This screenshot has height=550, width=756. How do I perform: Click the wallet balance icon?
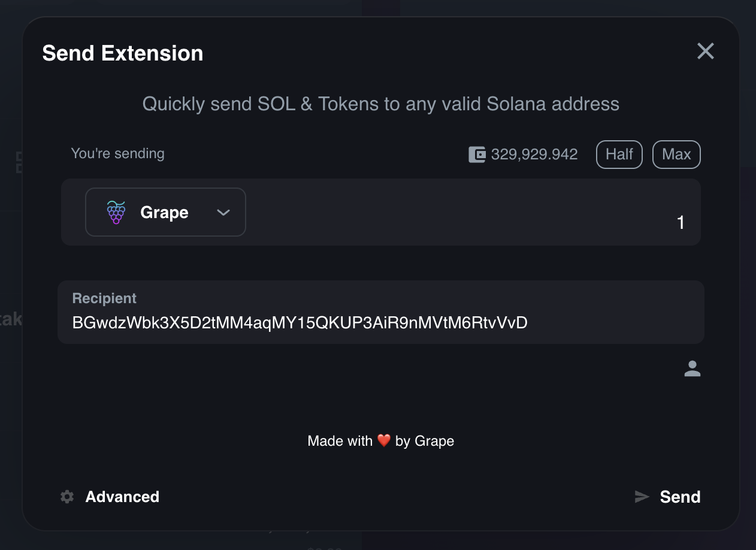[x=477, y=155]
